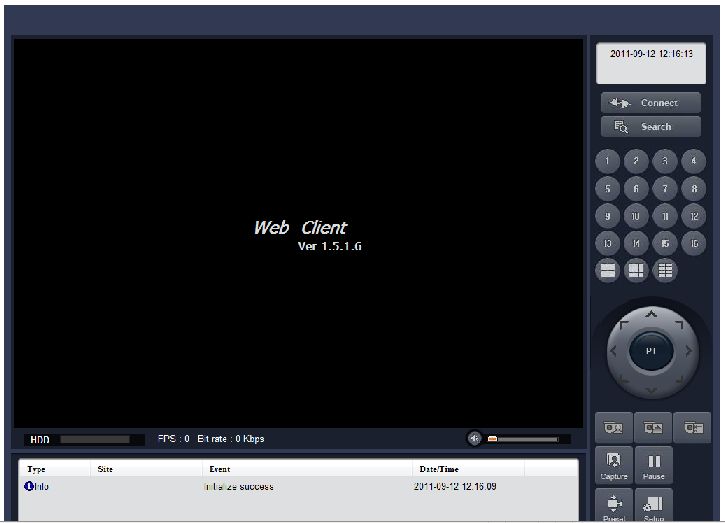Move camera up-right with PTZ corner

679,325
